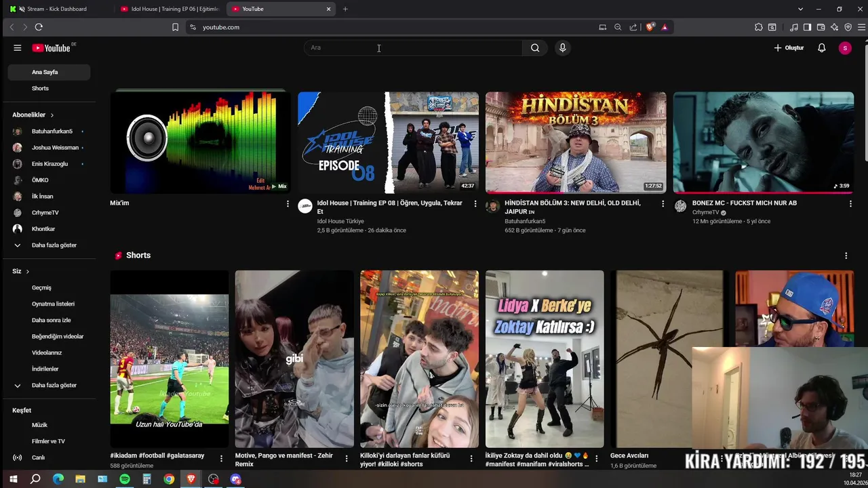
Task: Open the YouTube hamburger guide menu
Action: point(18,48)
